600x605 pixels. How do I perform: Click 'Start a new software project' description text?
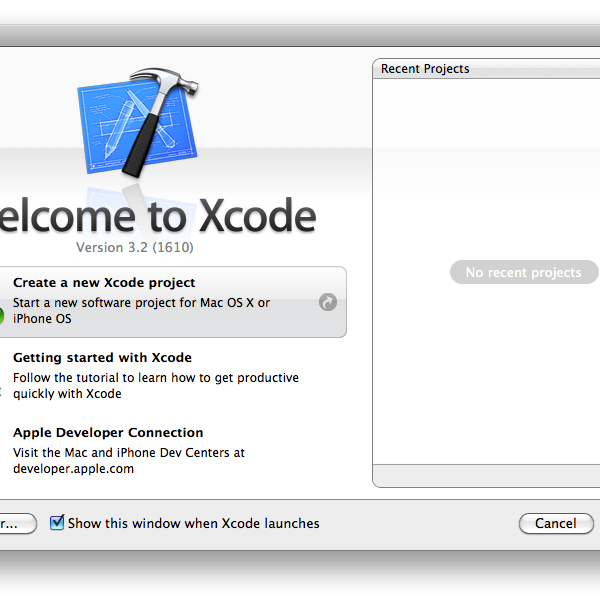(x=141, y=303)
